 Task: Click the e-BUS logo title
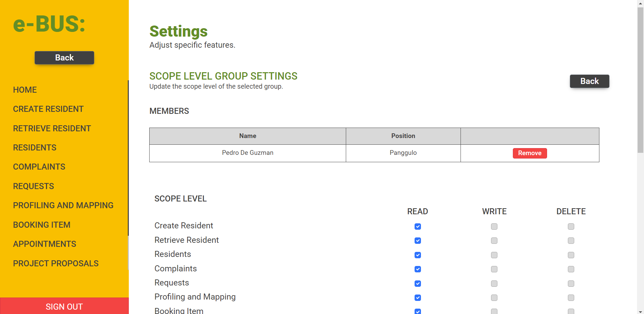click(x=49, y=24)
